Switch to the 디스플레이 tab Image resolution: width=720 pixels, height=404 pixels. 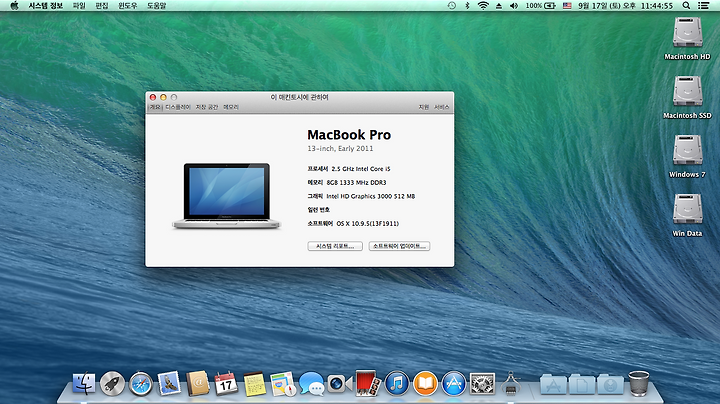coord(178,107)
